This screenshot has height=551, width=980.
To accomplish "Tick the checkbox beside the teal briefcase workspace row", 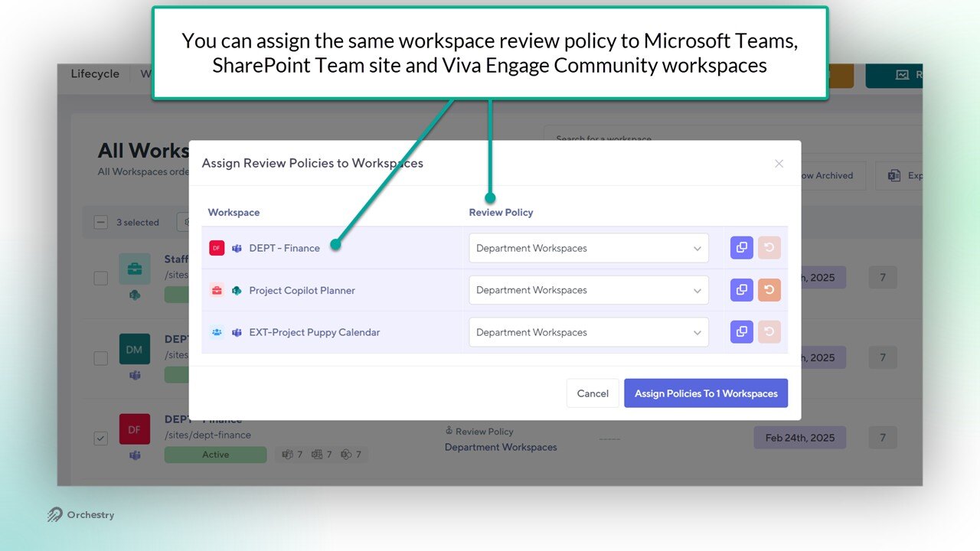I will [101, 279].
